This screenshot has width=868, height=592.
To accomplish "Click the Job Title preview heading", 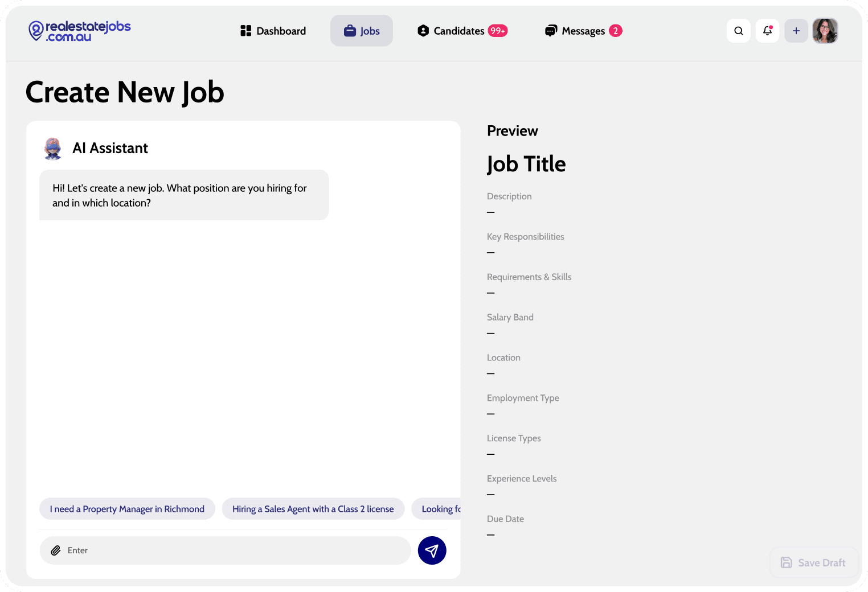I will coord(526,164).
